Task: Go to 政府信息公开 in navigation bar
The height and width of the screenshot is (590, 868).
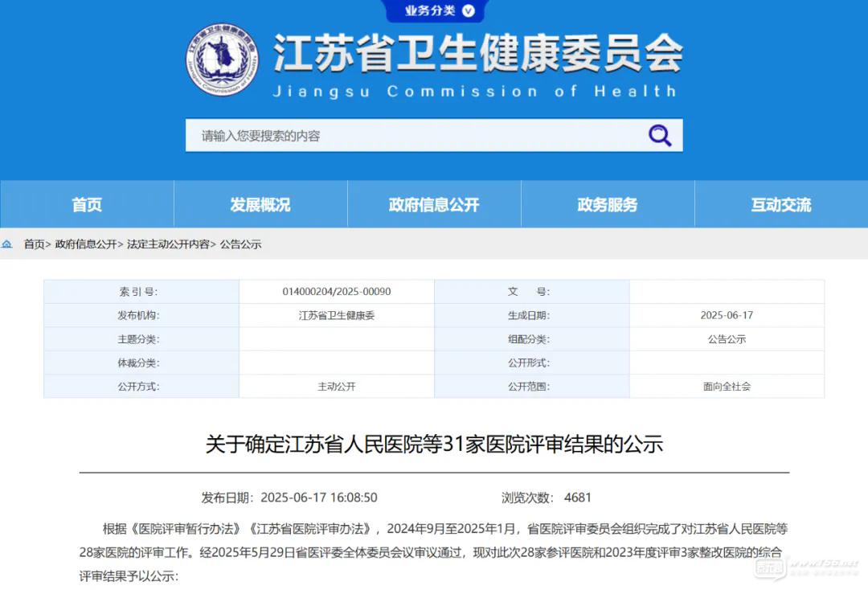Action: [x=434, y=205]
